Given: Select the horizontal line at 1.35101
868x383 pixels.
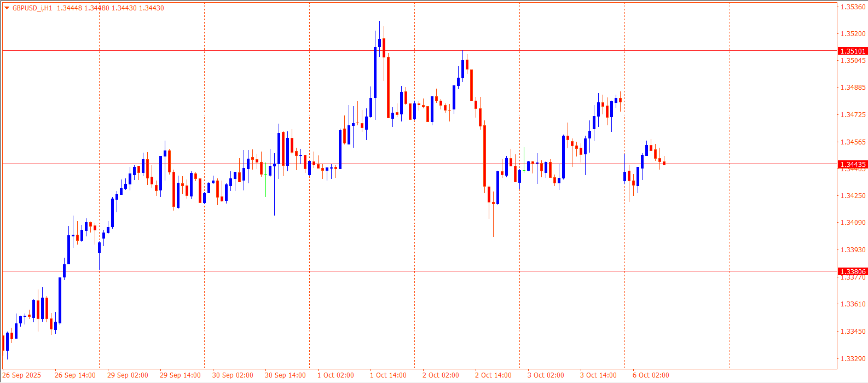Looking at the screenshot, I should (x=219, y=50).
